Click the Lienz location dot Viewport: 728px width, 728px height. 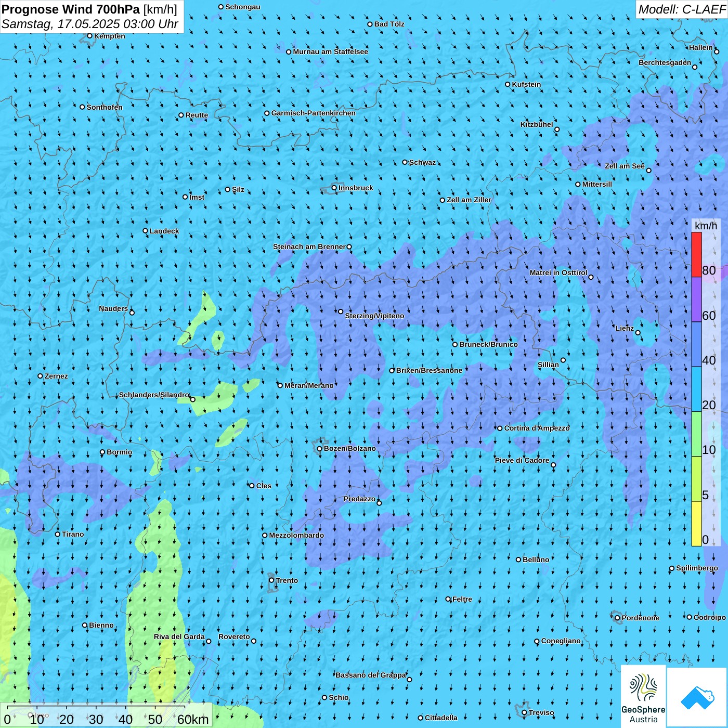(638, 333)
